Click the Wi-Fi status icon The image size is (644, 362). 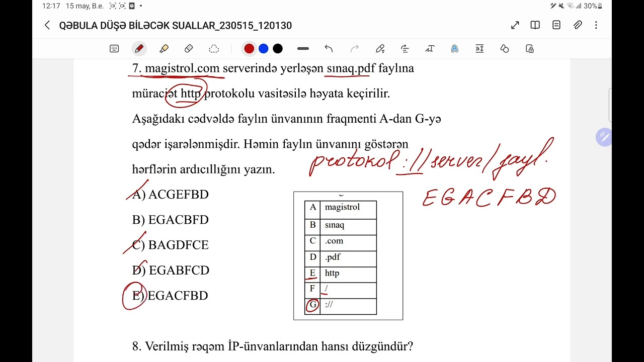[571, 6]
